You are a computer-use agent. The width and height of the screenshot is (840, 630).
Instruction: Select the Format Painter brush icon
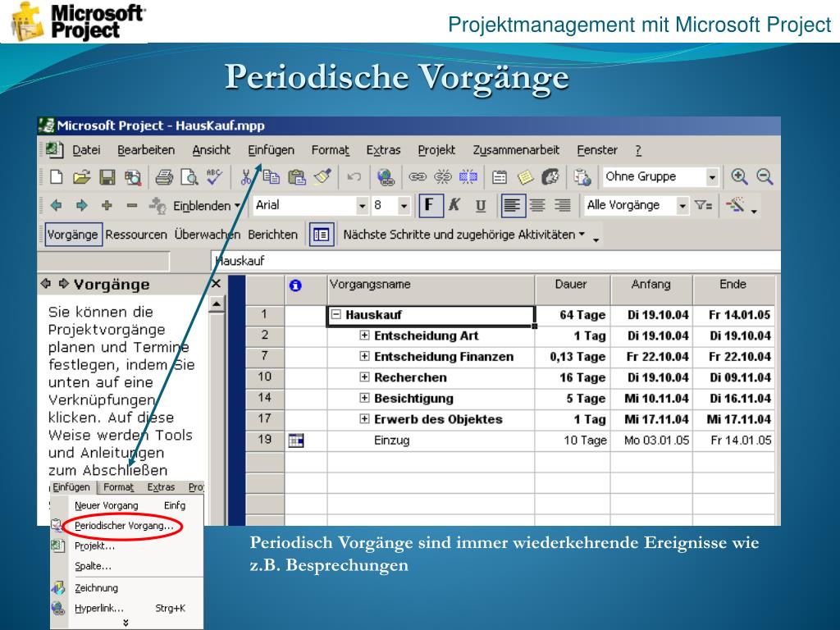click(x=322, y=177)
